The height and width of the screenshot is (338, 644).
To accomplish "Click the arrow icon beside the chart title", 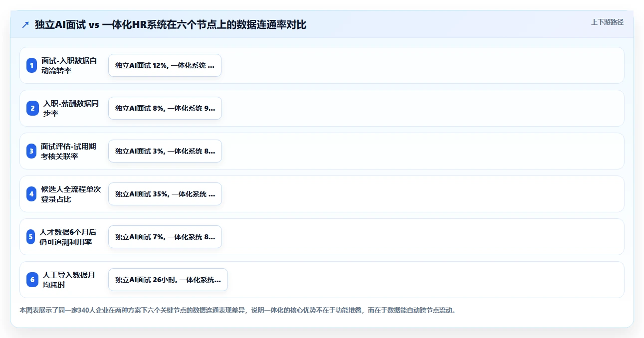I will coord(25,24).
